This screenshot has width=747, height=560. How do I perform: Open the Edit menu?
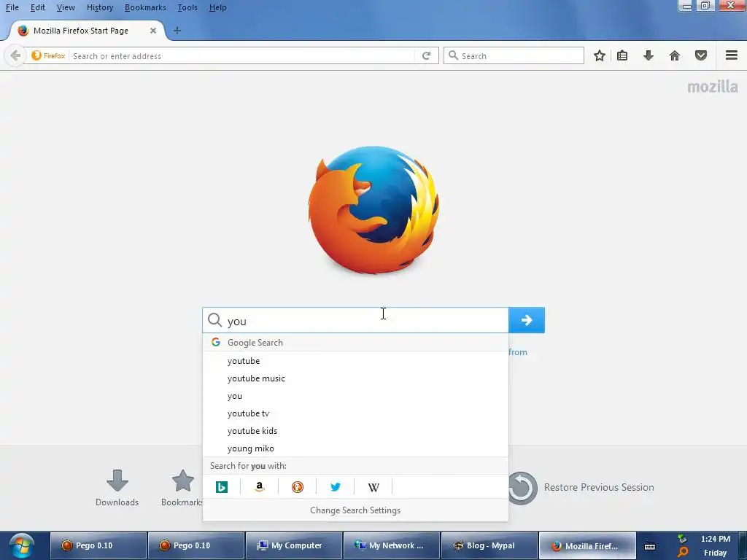tap(38, 7)
